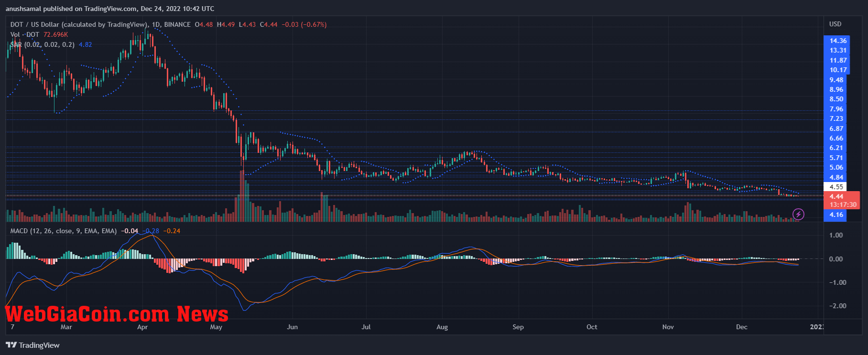Screen dimensions: 868x355
Task: Click the 6.21 price level label
Action: (x=836, y=148)
